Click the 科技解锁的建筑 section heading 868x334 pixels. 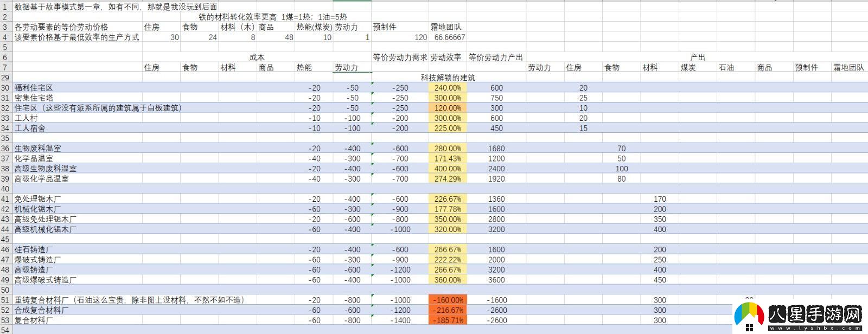(448, 78)
